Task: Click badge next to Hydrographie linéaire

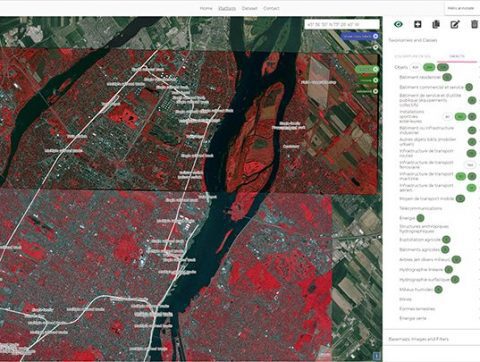Action: point(449,269)
